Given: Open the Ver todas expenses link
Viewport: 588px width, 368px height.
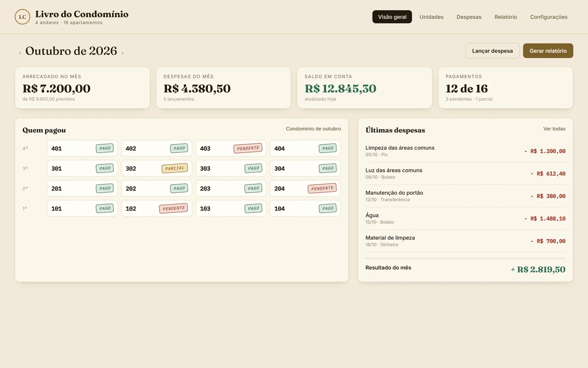Looking at the screenshot, I should pyautogui.click(x=554, y=129).
